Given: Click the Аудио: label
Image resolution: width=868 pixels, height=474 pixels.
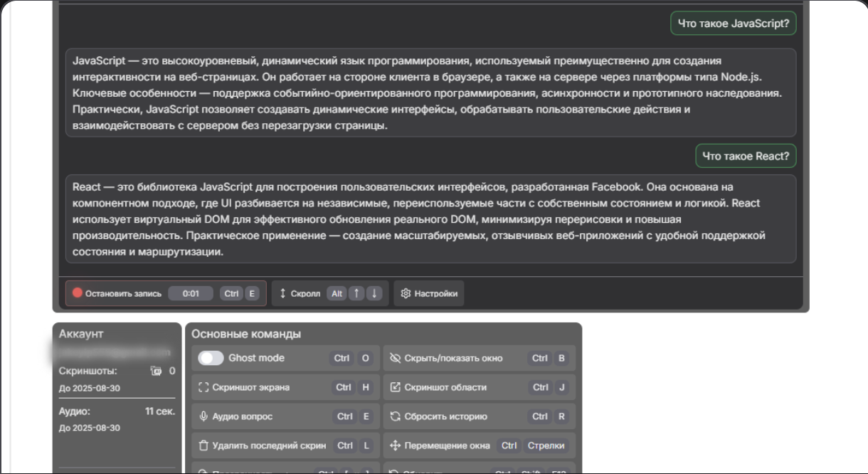Looking at the screenshot, I should coord(75,411).
